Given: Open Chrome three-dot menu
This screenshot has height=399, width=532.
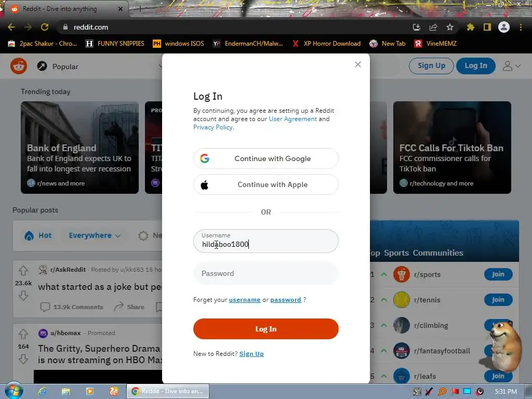Looking at the screenshot, I should [521, 27].
